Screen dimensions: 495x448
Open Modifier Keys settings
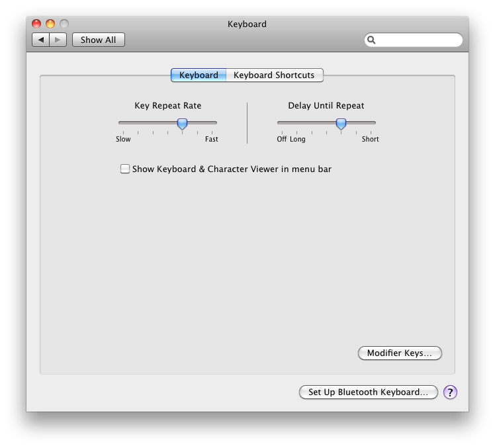point(400,353)
